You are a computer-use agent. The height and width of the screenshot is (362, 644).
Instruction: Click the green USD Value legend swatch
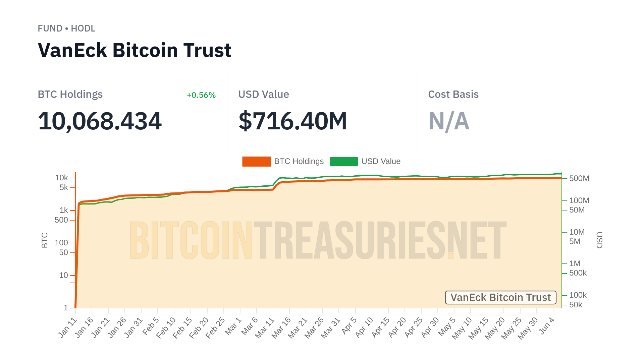tap(344, 162)
